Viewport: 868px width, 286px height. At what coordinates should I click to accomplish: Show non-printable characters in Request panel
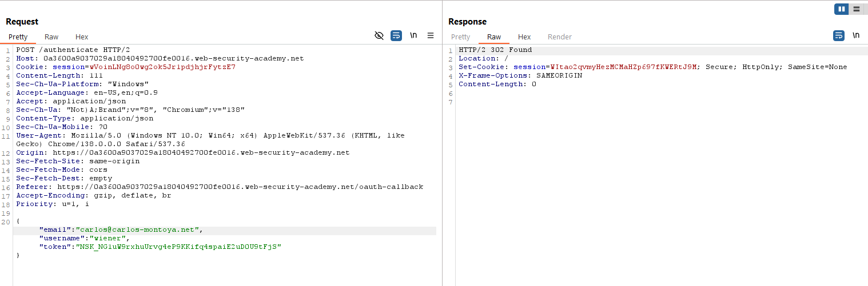[413, 35]
